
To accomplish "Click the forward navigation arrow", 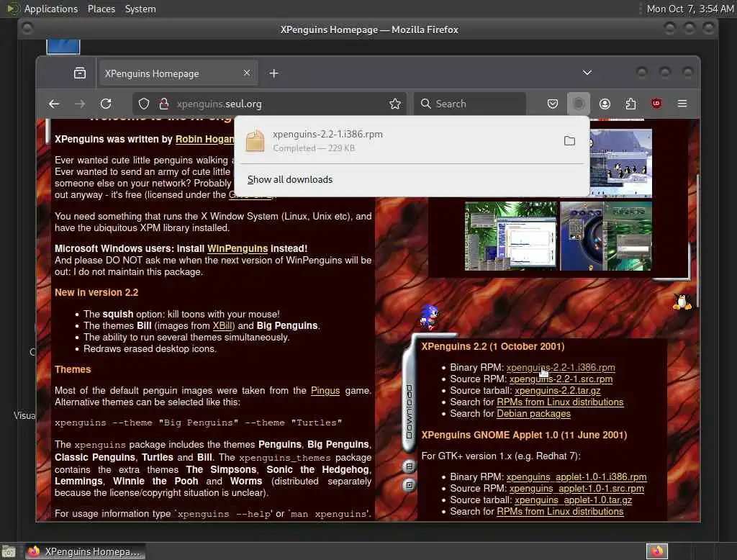I will click(x=80, y=104).
